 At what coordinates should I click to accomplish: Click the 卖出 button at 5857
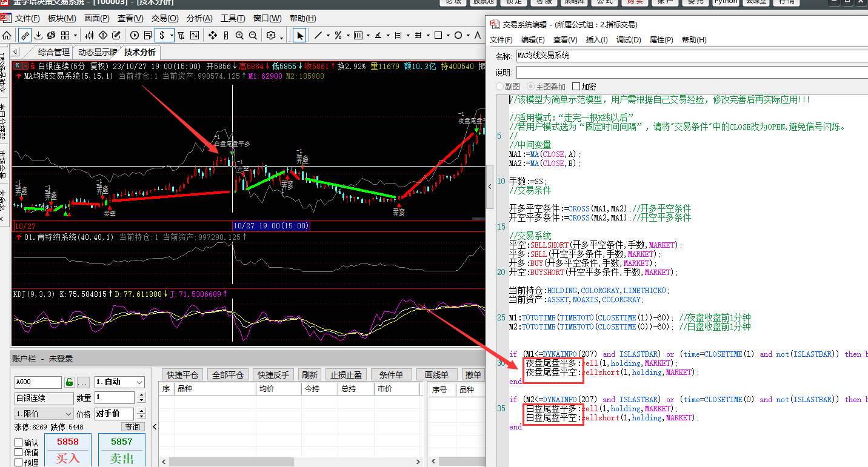coord(122,451)
